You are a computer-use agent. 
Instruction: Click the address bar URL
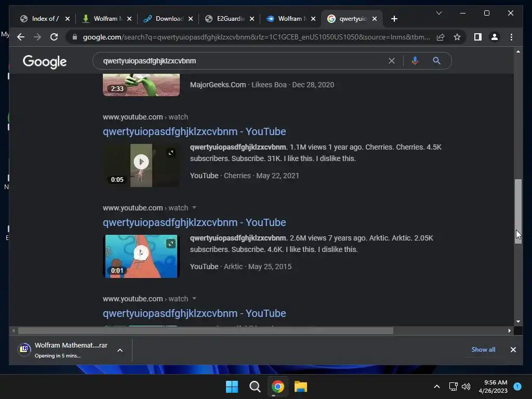(256, 37)
